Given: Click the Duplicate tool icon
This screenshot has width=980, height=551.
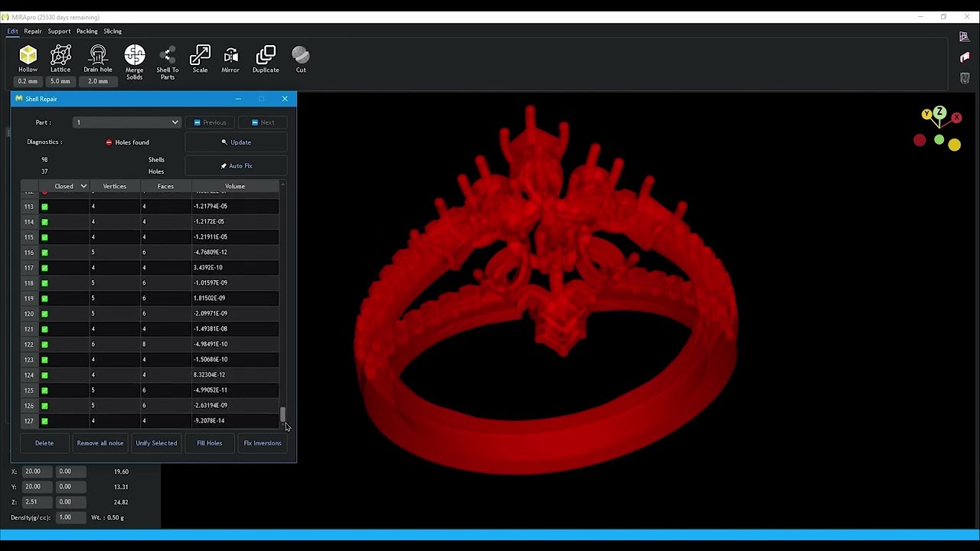Looking at the screenshot, I should tap(266, 55).
